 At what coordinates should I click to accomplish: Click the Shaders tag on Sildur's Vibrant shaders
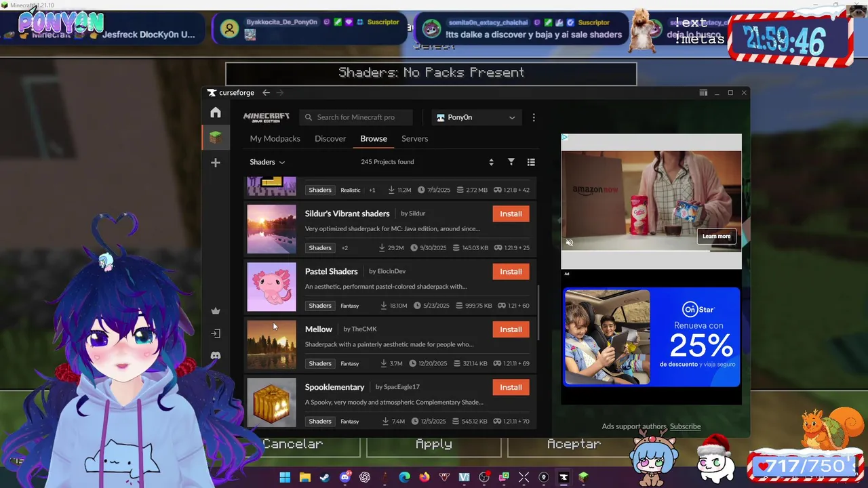[320, 248]
